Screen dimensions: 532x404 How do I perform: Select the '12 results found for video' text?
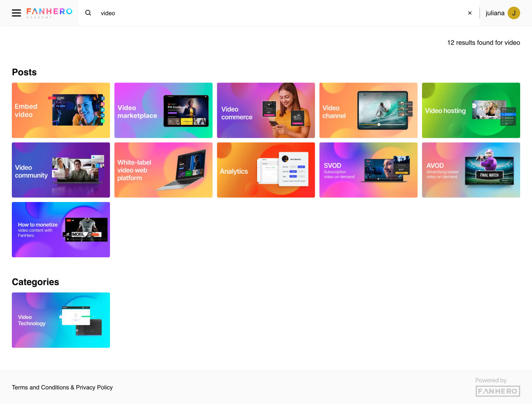pos(483,43)
